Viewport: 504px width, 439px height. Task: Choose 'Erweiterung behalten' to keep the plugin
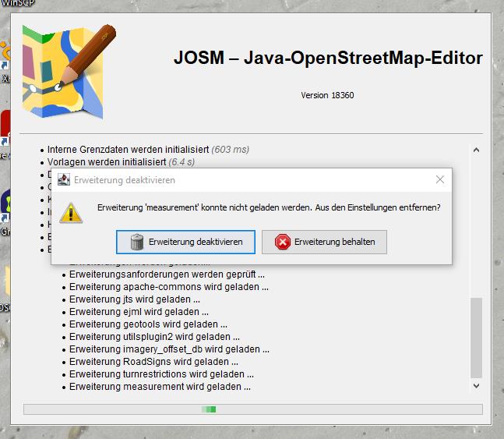point(324,242)
